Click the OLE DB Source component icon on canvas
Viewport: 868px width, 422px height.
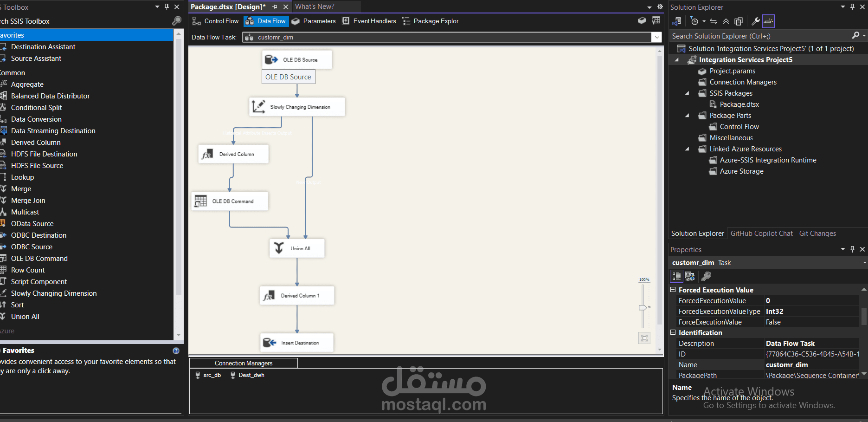click(271, 59)
